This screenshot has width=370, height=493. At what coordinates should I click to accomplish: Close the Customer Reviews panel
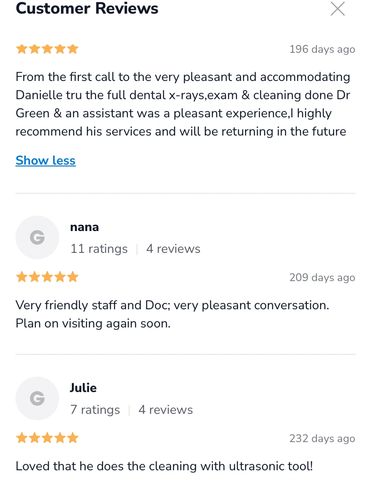point(338,9)
